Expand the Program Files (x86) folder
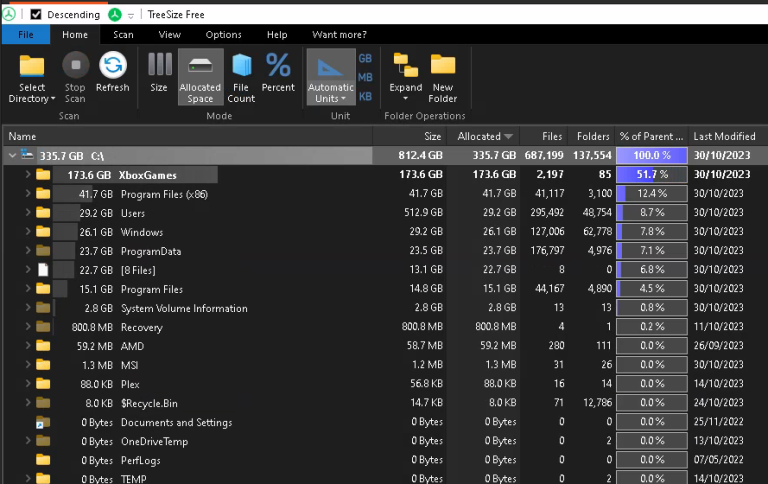The width and height of the screenshot is (768, 484). pyautogui.click(x=28, y=194)
